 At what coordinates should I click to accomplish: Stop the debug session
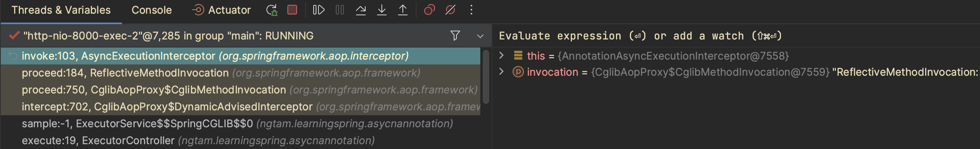coord(292,10)
